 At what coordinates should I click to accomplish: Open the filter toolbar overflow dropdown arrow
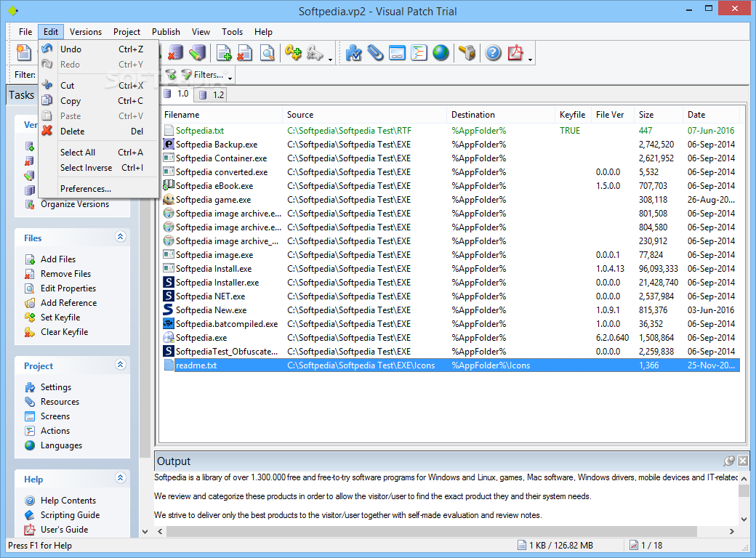[x=230, y=78]
